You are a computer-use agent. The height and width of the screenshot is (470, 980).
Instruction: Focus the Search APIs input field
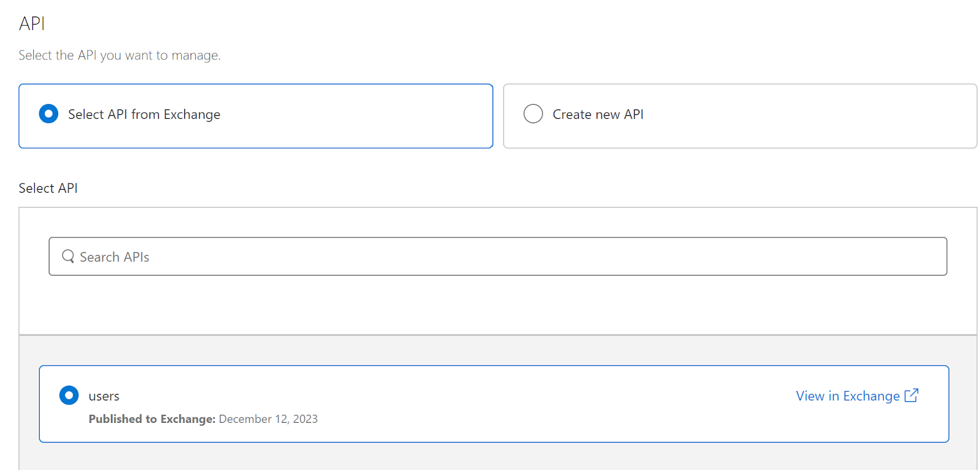(x=498, y=256)
